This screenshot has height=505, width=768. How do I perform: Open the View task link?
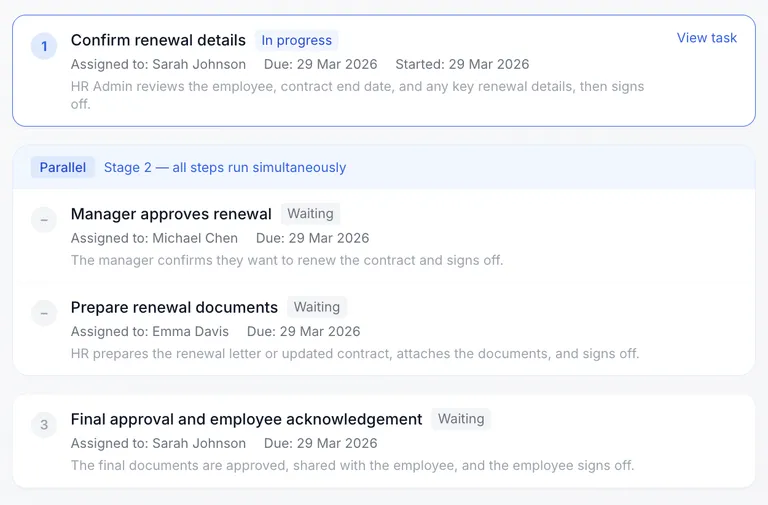point(706,38)
